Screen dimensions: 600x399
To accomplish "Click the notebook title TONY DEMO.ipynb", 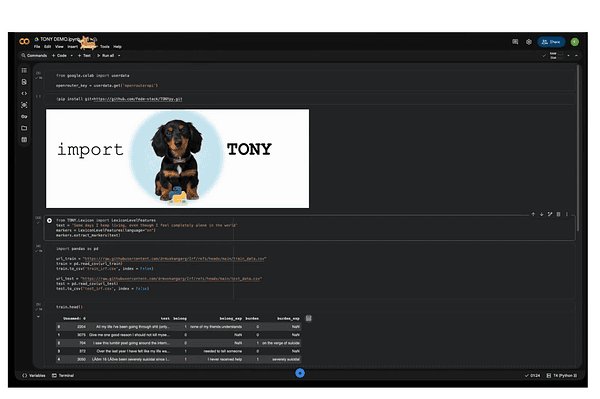I will coord(59,39).
